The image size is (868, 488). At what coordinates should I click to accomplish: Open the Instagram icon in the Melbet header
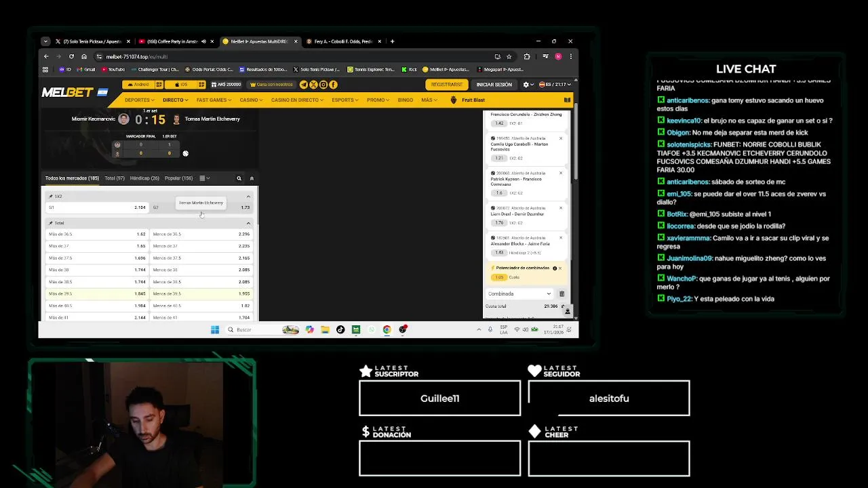pos(323,85)
